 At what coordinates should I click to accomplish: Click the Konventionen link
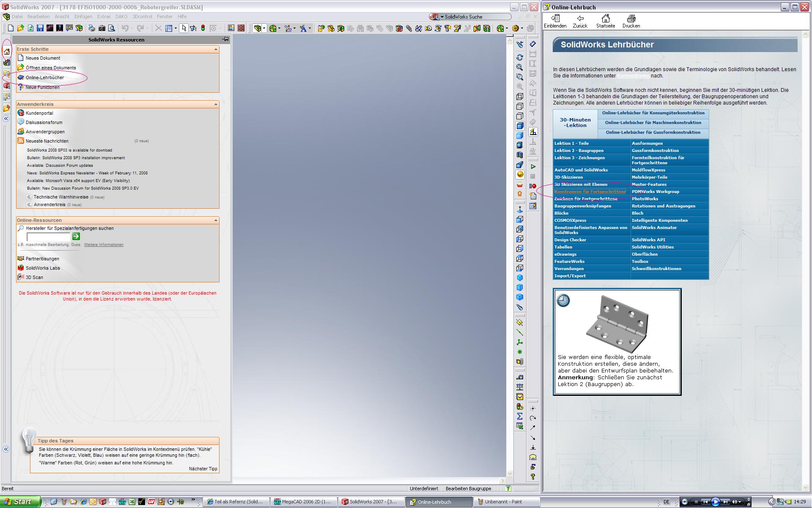[633, 76]
